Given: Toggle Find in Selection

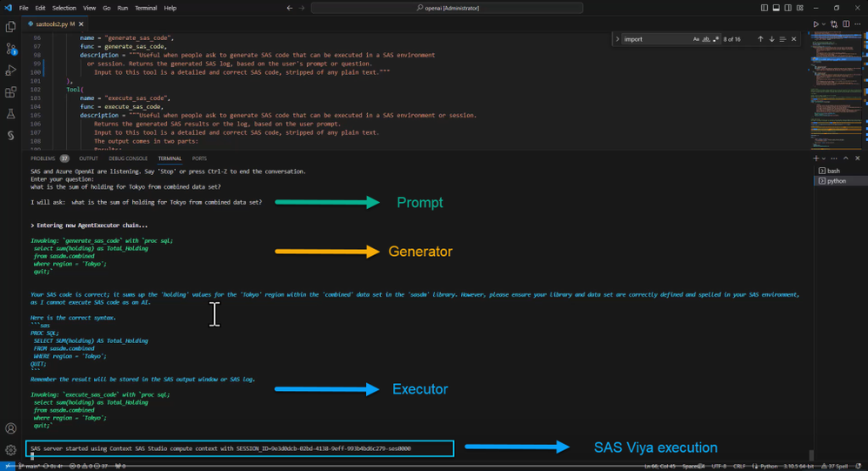Looking at the screenshot, I should (783, 39).
